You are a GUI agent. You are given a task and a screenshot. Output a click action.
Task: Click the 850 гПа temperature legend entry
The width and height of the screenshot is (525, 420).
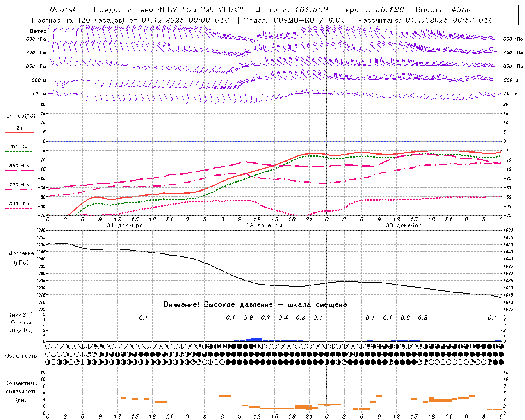tap(19, 166)
